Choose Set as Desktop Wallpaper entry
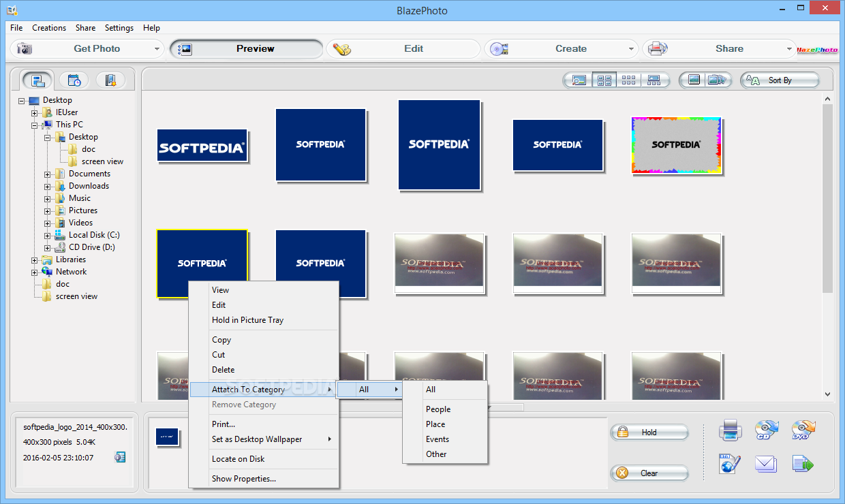 point(264,439)
